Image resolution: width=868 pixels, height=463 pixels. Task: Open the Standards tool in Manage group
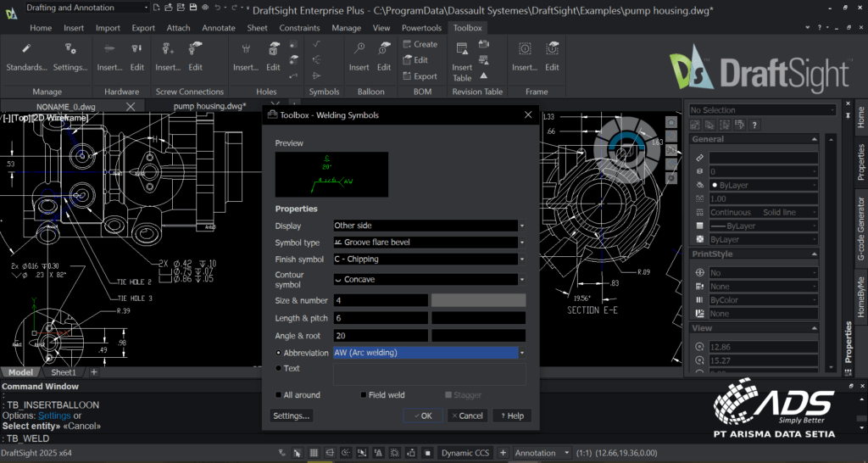pos(26,57)
